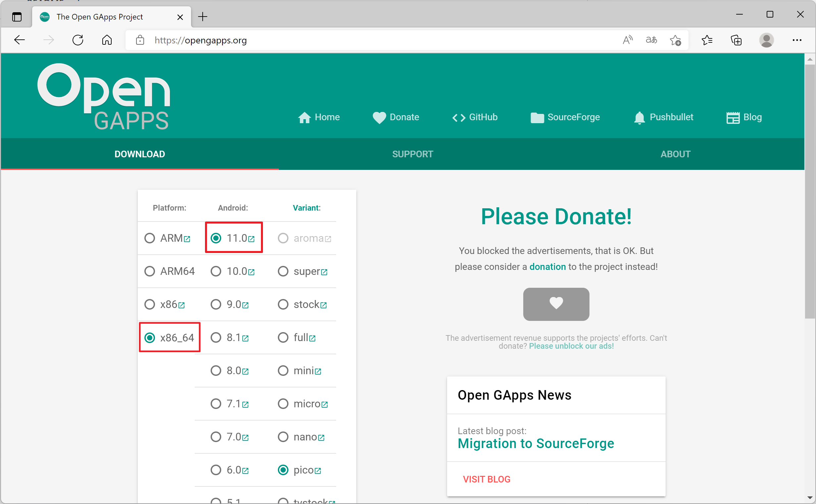Choose the nano variant radio button
The image size is (816, 504).
(283, 437)
